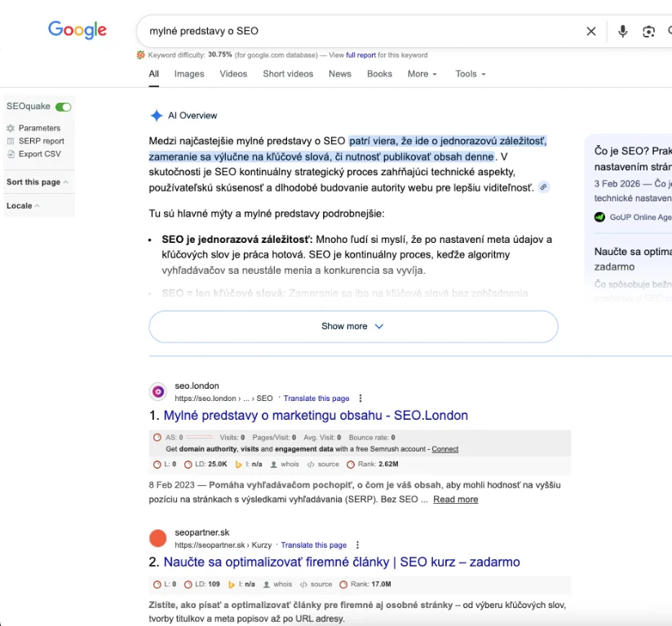The width and height of the screenshot is (672, 626).
Task: Switch to the Images tab
Action: 189,74
